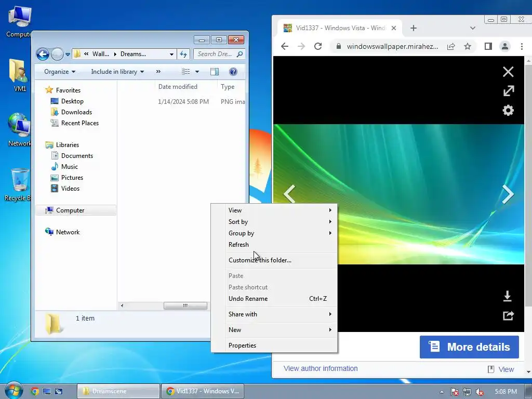
Task: Open view options dropdown arrow
Action: (197, 72)
